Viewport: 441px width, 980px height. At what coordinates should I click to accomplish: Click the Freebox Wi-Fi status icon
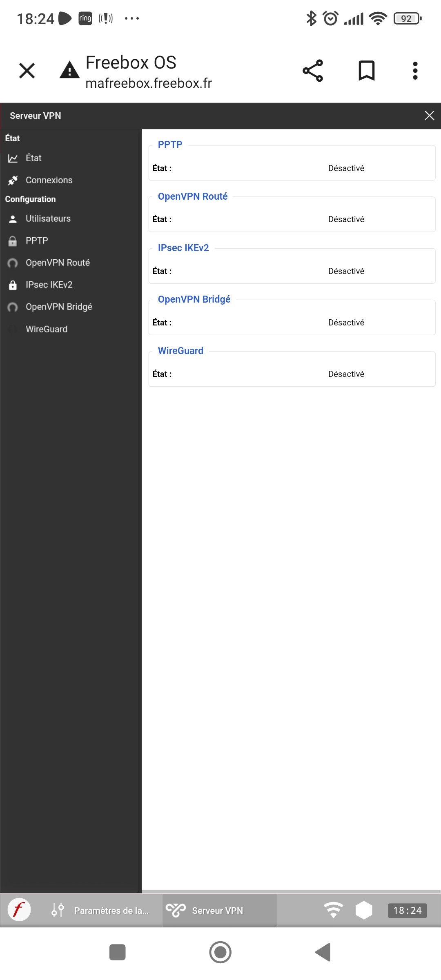(333, 910)
